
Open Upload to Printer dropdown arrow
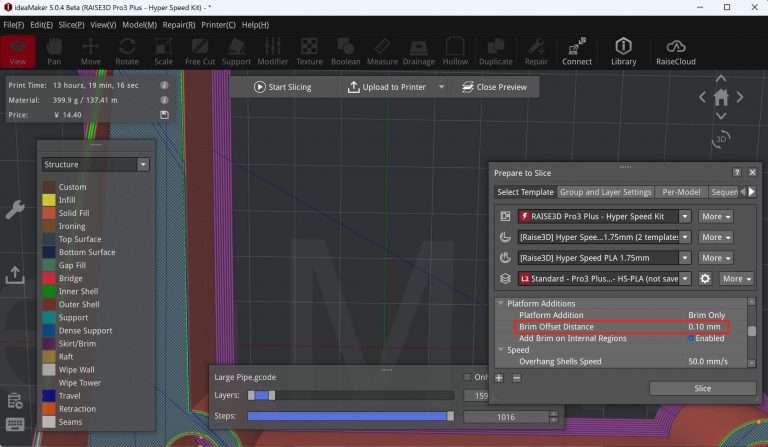[x=441, y=87]
